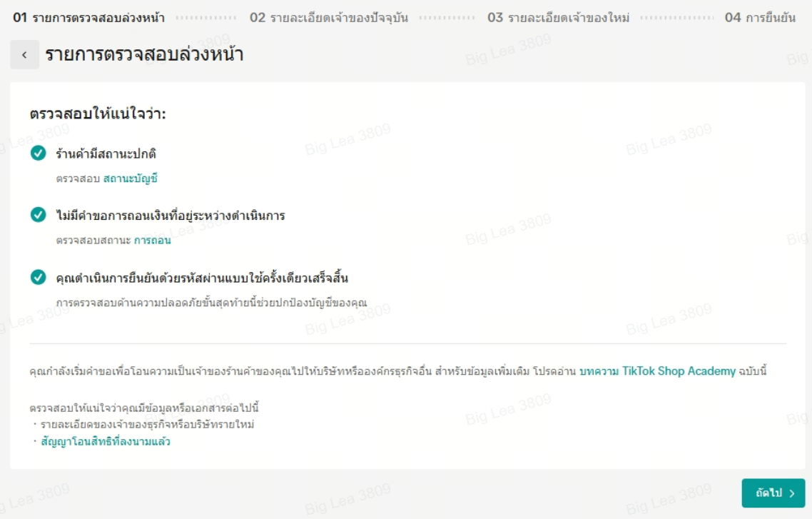This screenshot has height=519, width=812.
Task: Click the ถัดไป next button
Action: pos(773,493)
